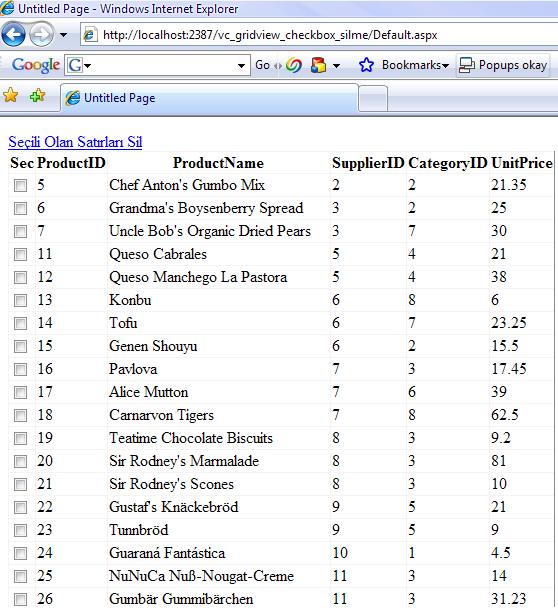
Task: Open the recent pages dropdown arrow
Action: click(x=63, y=35)
